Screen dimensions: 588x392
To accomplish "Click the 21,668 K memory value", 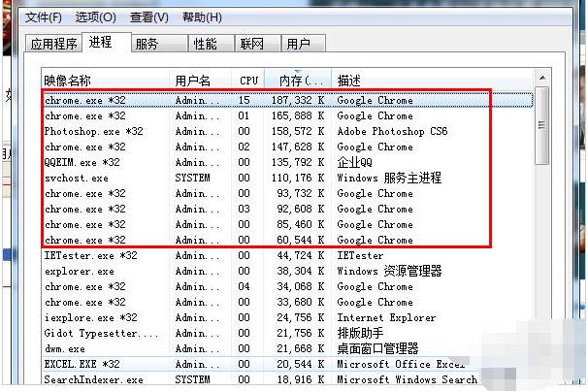I will tap(301, 349).
